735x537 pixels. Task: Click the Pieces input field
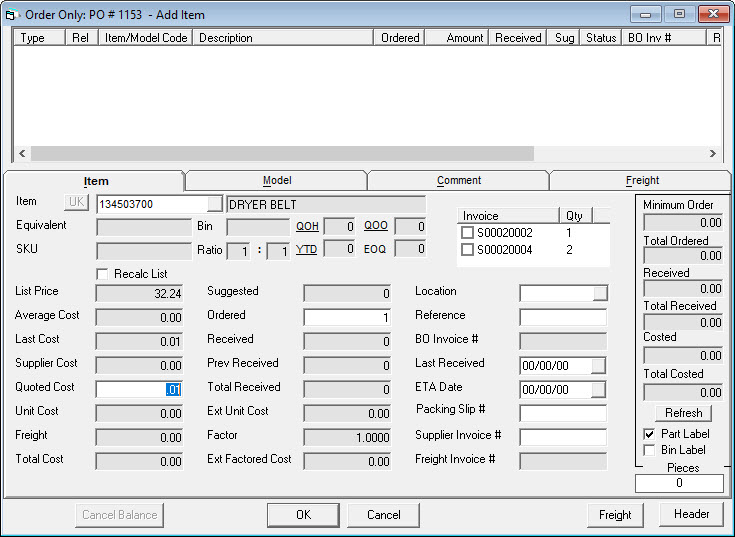[x=679, y=483]
